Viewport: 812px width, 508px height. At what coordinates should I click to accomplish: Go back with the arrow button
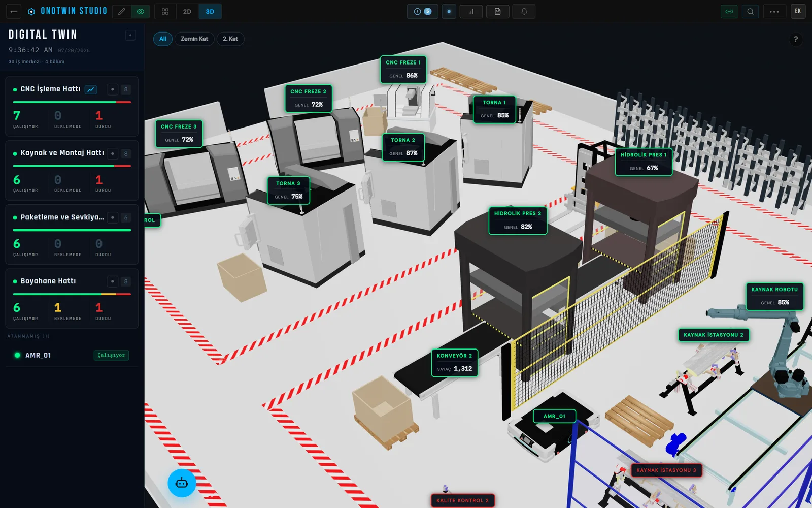[14, 11]
